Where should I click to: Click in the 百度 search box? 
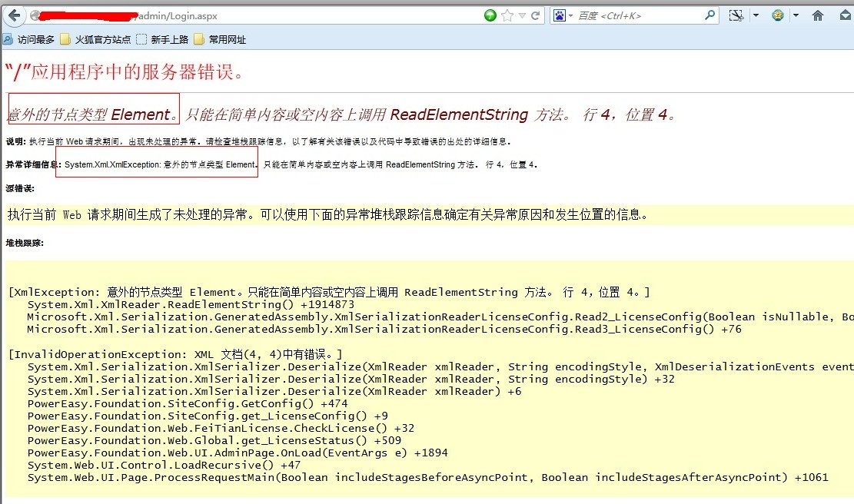638,15
